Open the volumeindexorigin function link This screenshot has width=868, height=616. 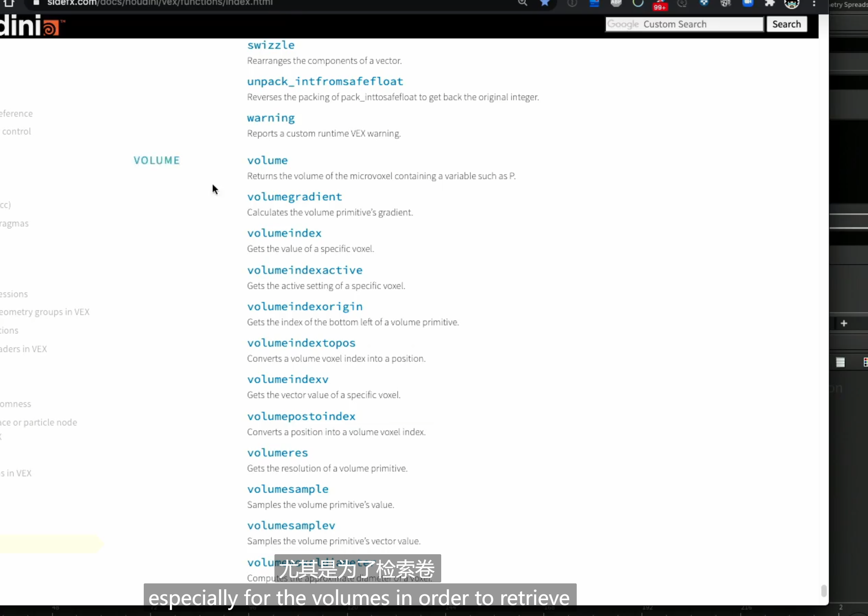[x=305, y=306]
